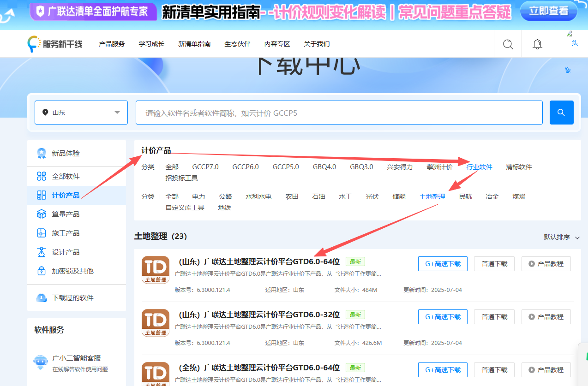This screenshot has height=386, width=588.
Task: Open the search magnifier icon
Action: click(508, 44)
